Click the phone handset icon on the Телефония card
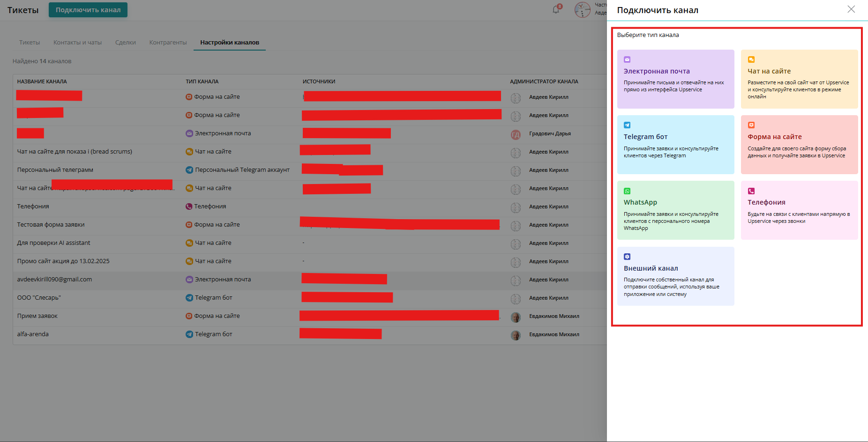Screen dimensions: 868x442 (x=751, y=191)
